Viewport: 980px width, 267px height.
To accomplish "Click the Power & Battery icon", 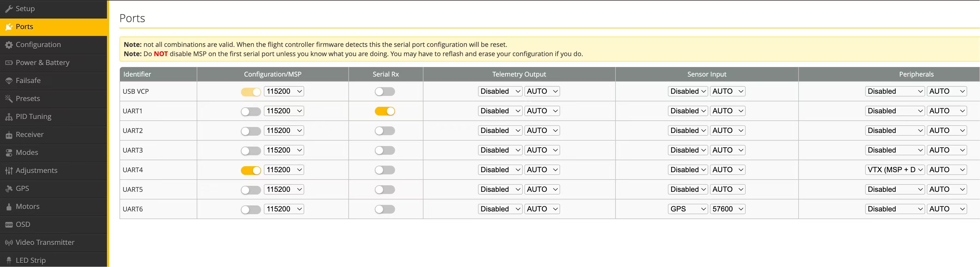I will click(x=9, y=63).
